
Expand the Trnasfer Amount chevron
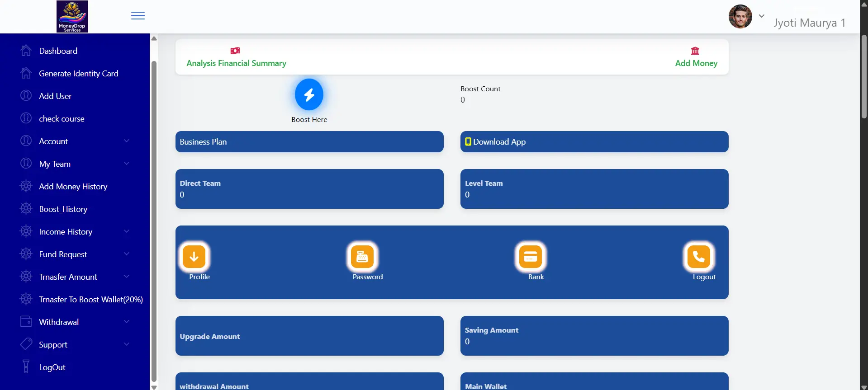point(127,277)
